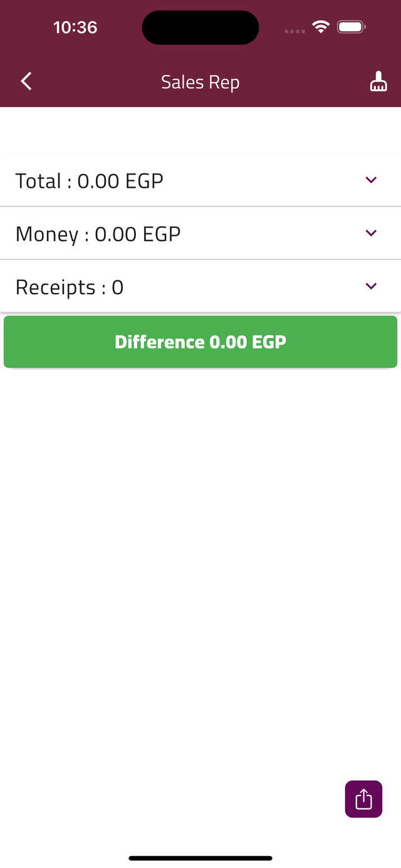Tap the 10:36 clock in status bar
The width and height of the screenshot is (401, 868).
75,28
